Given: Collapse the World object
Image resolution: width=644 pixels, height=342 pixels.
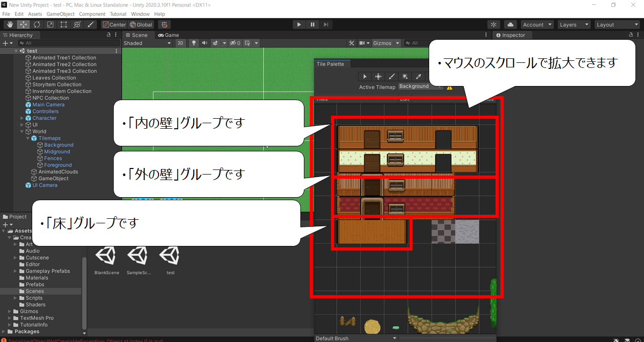Looking at the screenshot, I should [x=22, y=132].
